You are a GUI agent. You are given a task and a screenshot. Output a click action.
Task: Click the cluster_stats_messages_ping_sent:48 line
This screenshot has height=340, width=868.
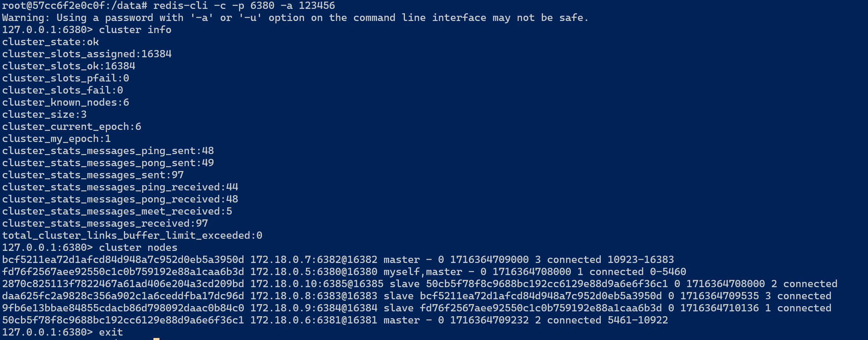point(108,151)
